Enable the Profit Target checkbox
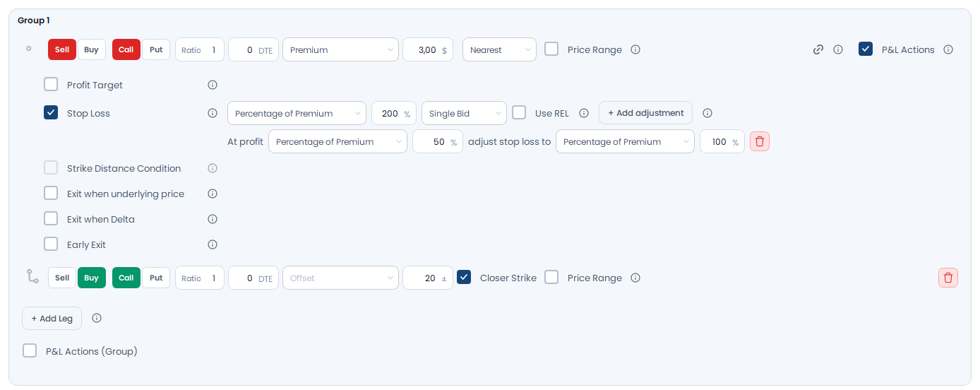This screenshot has height=390, width=980. pos(51,84)
